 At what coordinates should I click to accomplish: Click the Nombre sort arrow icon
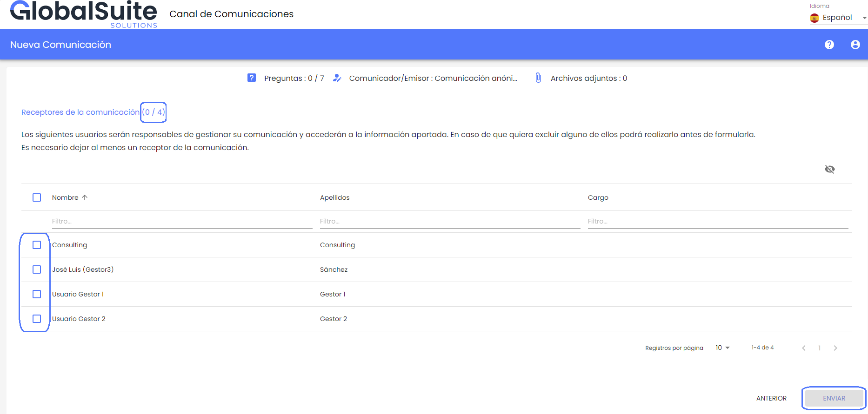[85, 197]
